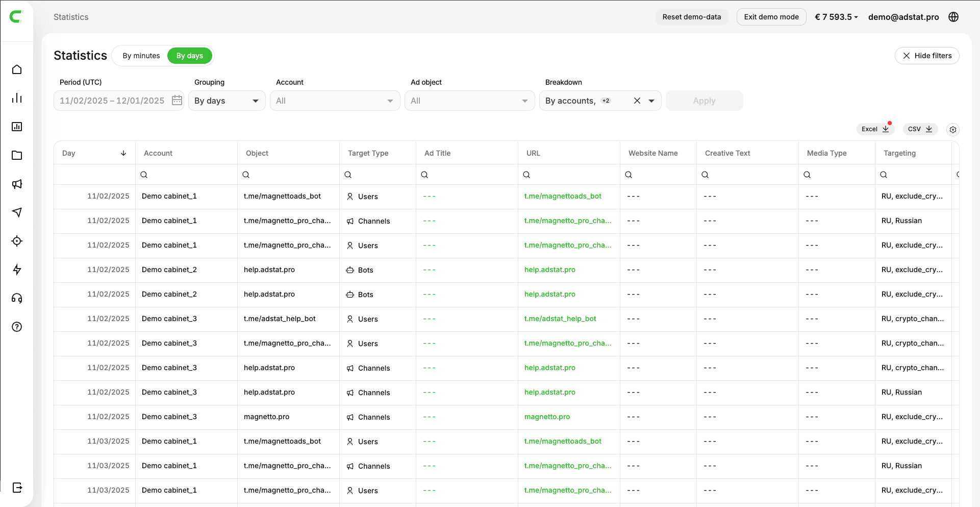980x507 pixels.
Task: Click the headphones support sidebar icon
Action: [17, 298]
